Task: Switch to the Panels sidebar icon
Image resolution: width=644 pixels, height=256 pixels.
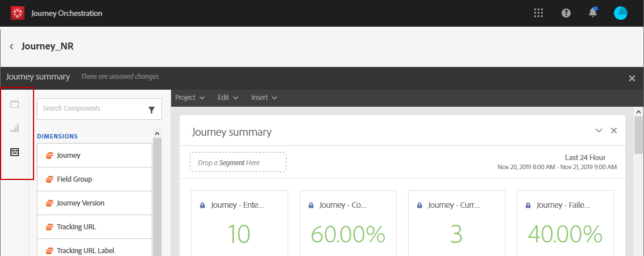Action: (x=15, y=104)
